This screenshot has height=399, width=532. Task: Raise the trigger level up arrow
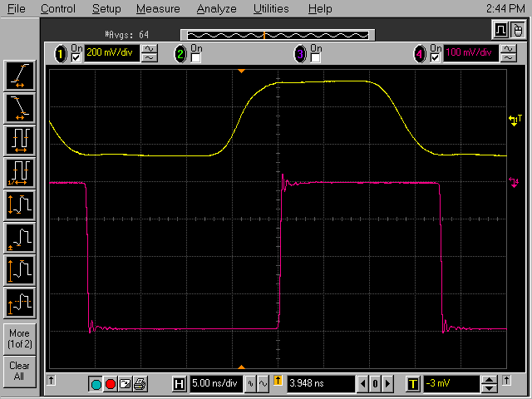pyautogui.click(x=489, y=380)
